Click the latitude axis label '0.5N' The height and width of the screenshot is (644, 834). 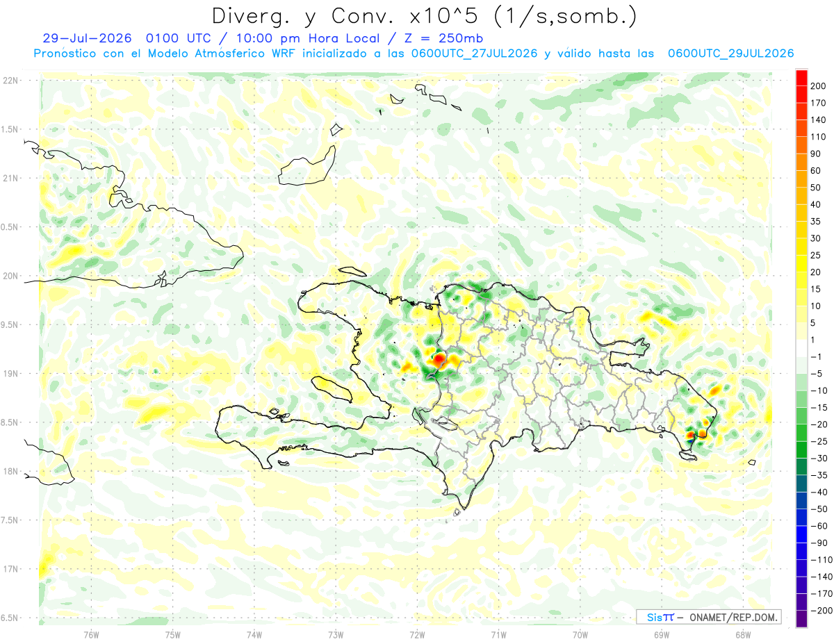click(x=9, y=227)
